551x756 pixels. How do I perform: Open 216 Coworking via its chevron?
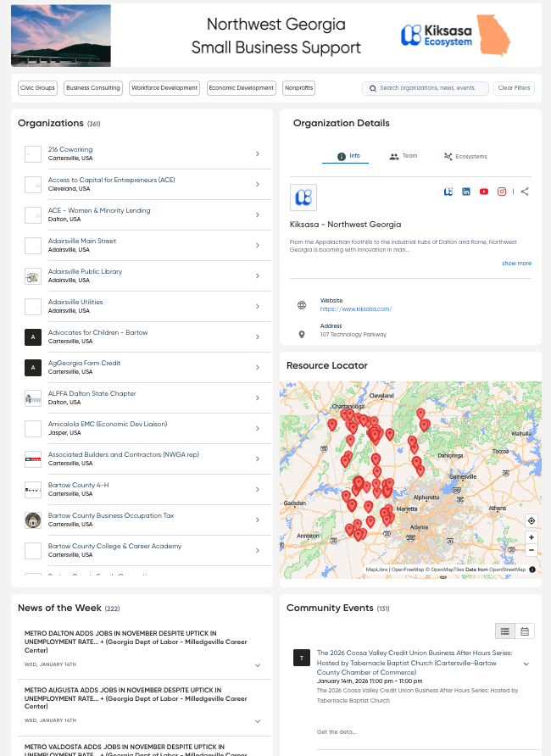[x=258, y=153]
